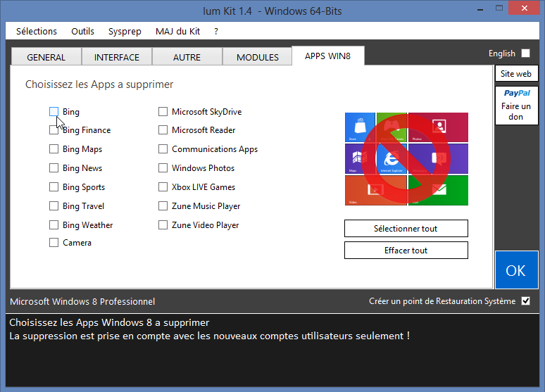Click the Effacer tout button
Screen dimensions: 545x392
(406, 251)
